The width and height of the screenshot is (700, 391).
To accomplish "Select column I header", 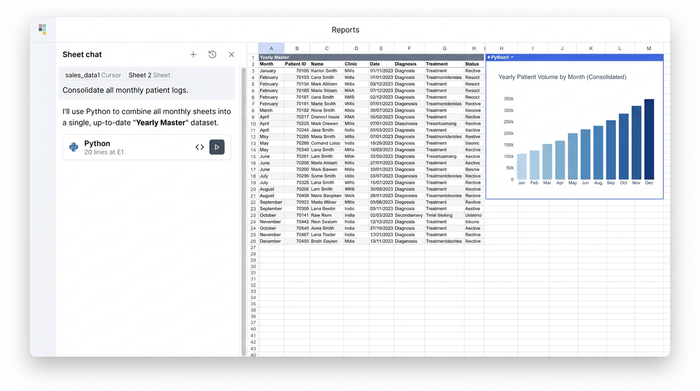I will tap(532, 48).
